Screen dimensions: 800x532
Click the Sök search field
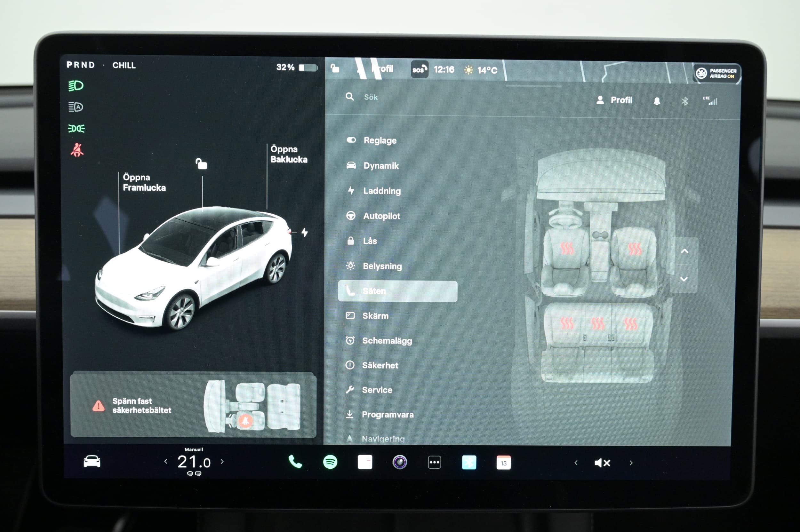coord(371,97)
